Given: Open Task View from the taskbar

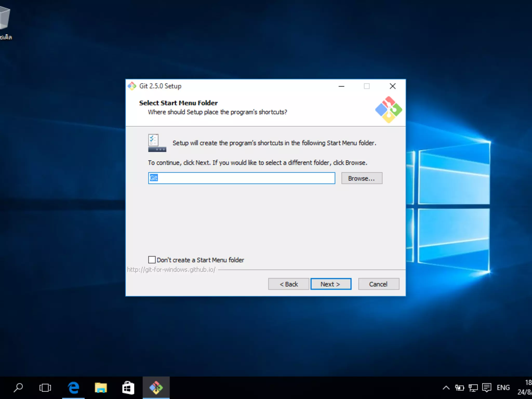Looking at the screenshot, I should pos(45,388).
